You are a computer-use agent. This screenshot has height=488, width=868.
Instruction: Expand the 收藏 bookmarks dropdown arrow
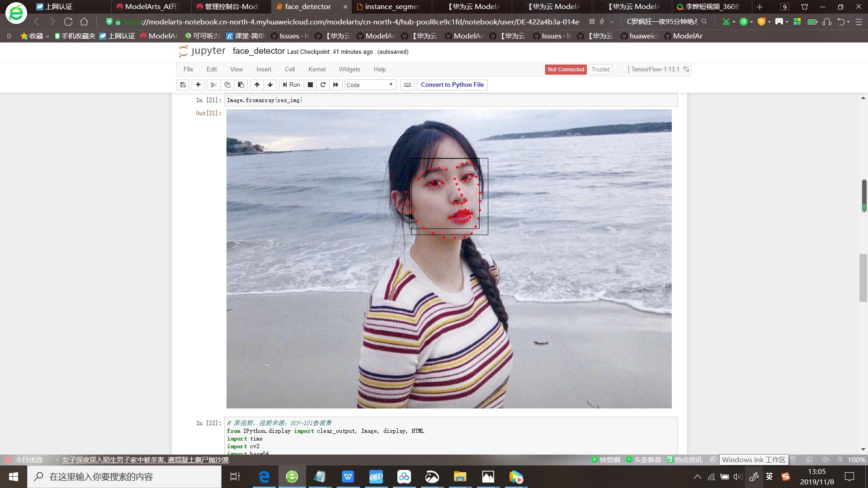[x=47, y=36]
